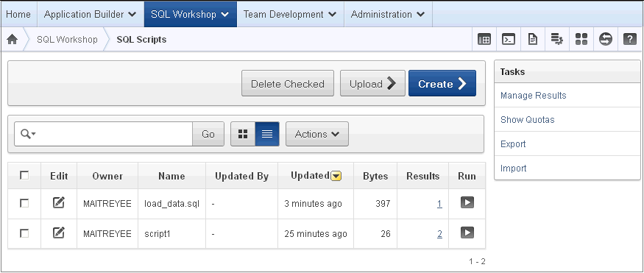Focus the search text field
The width and height of the screenshot is (644, 273).
coord(115,134)
